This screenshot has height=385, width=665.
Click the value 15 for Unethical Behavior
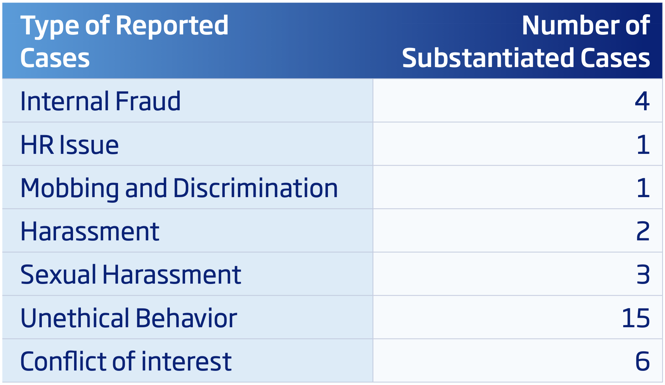tap(636, 318)
